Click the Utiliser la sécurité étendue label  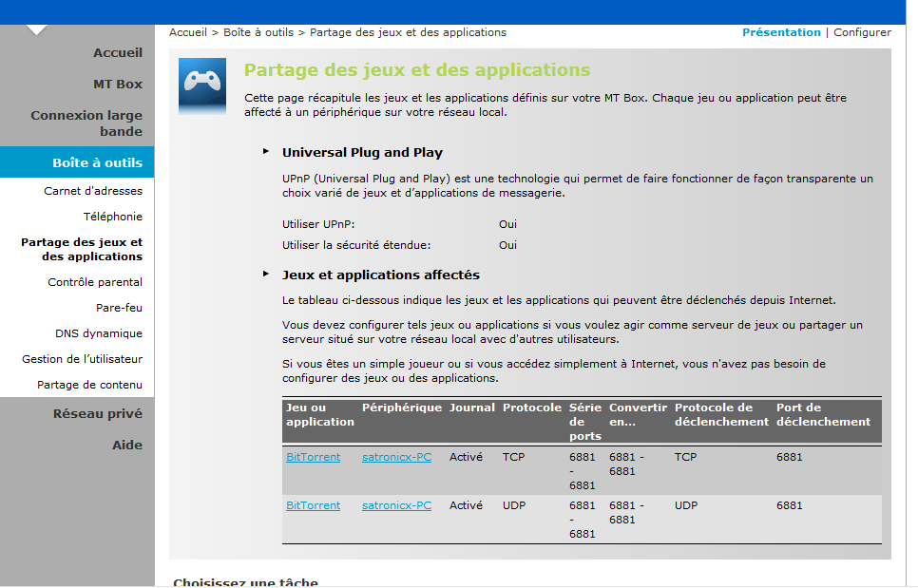tap(356, 245)
